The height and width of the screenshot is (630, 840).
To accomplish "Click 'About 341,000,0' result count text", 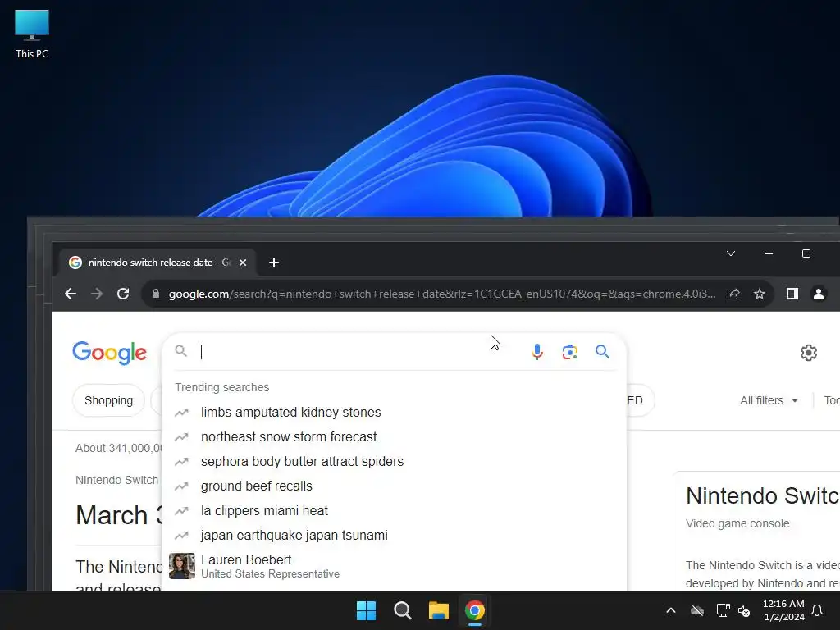I will 118,448.
